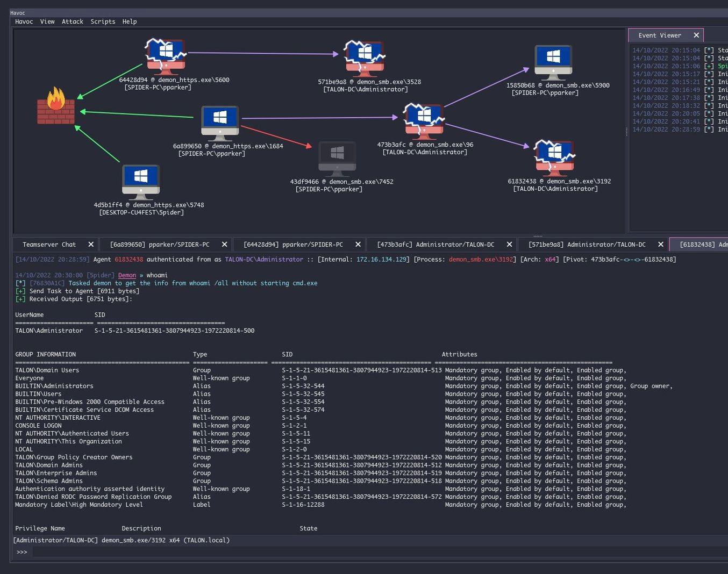
Task: Click the 20:16:49 event log entry
Action: [680, 90]
